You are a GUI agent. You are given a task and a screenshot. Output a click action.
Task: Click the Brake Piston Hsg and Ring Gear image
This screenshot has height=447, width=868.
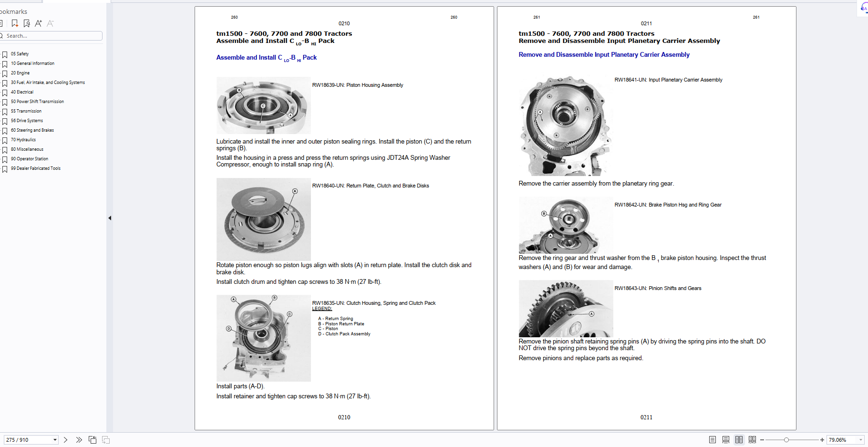[566, 225]
